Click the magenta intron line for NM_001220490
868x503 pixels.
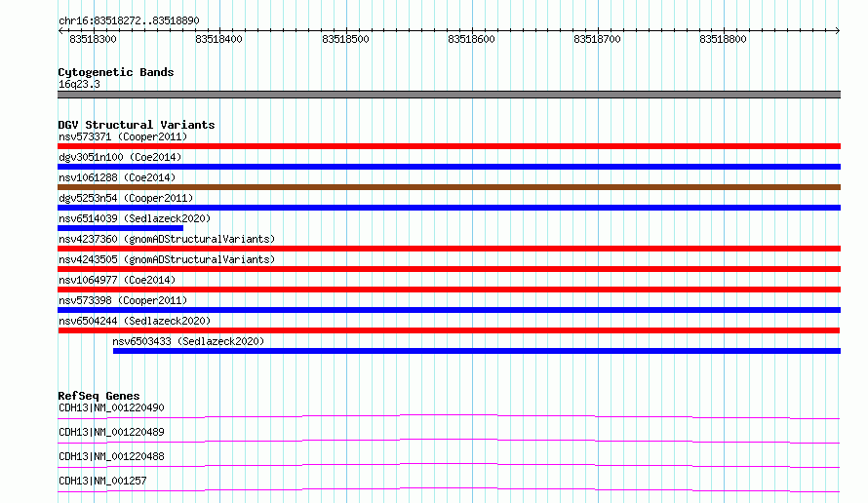click(x=449, y=416)
